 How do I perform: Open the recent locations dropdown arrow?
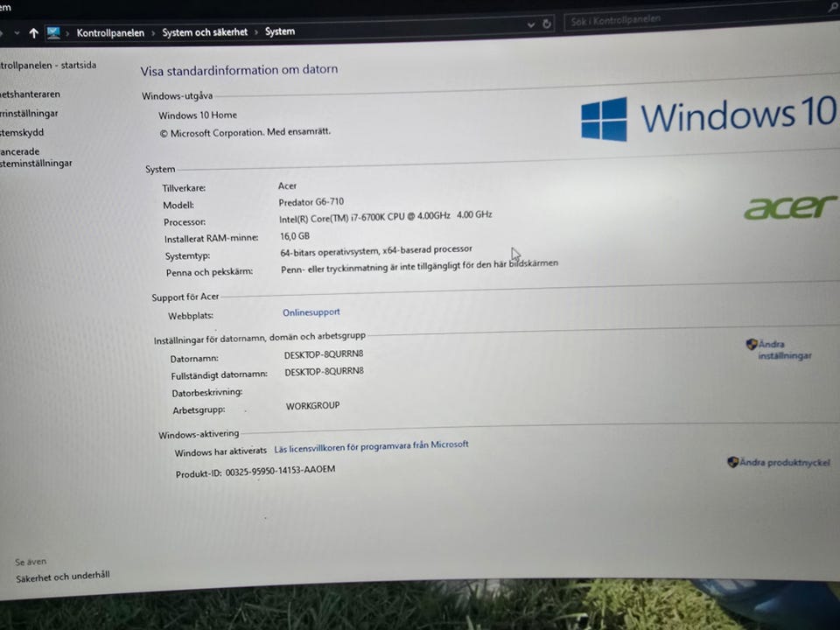point(17,33)
